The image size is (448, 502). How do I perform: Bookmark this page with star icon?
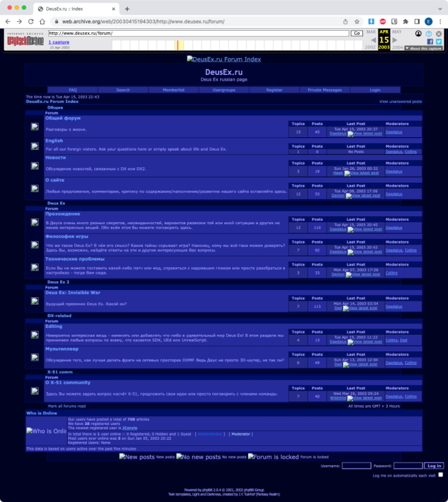(x=357, y=21)
